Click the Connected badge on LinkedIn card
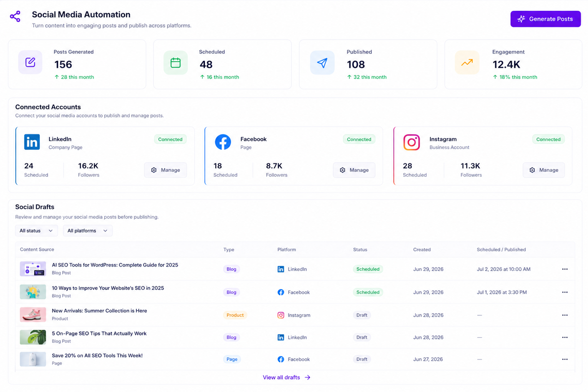The image size is (588, 392). (170, 139)
